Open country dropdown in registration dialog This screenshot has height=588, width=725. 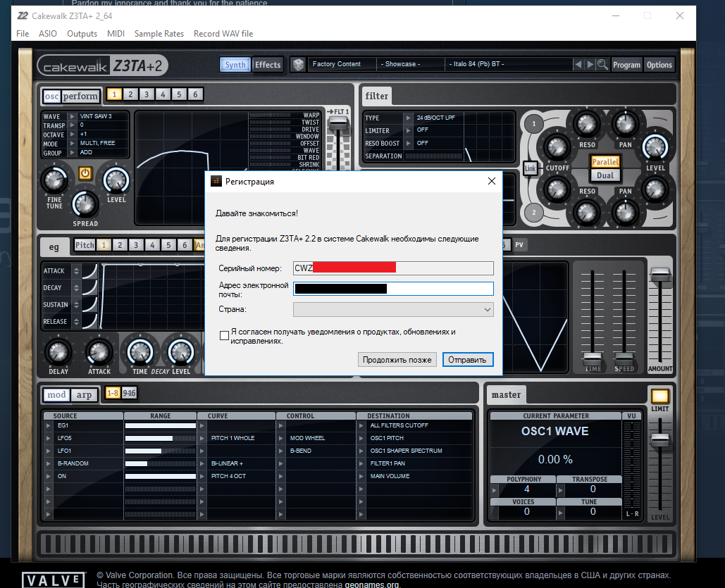pos(393,309)
